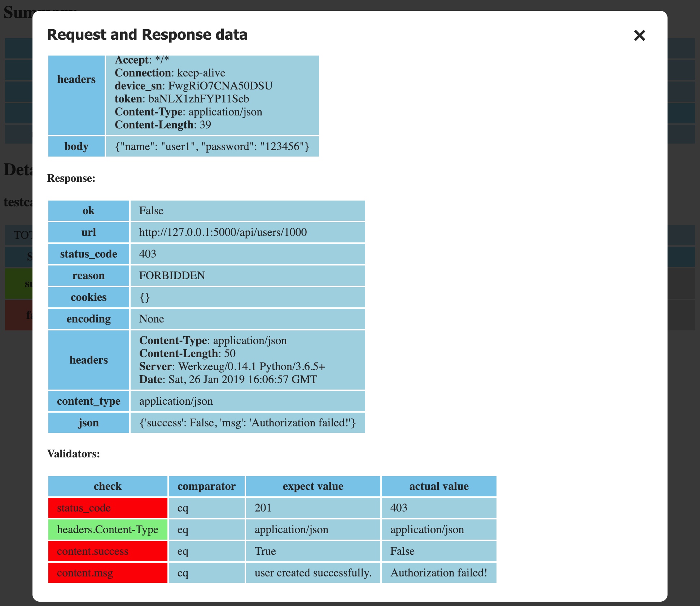
Task: Click the response url value
Action: (x=223, y=232)
